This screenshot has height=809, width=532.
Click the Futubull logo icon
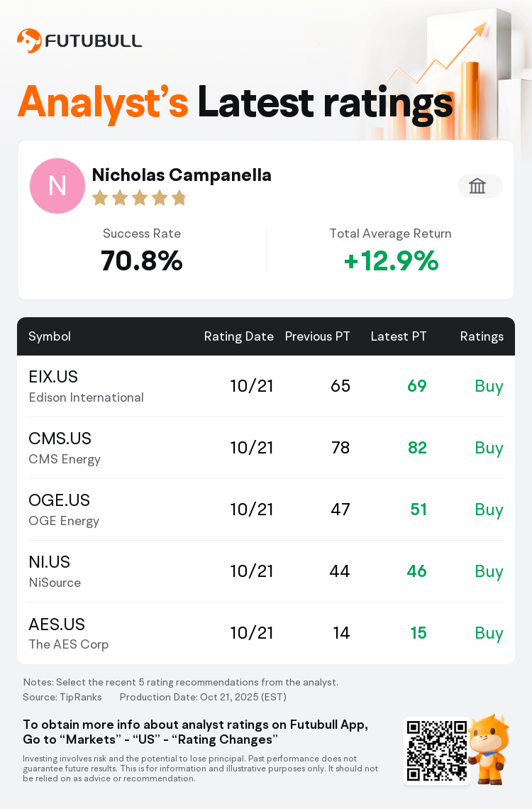click(x=29, y=40)
